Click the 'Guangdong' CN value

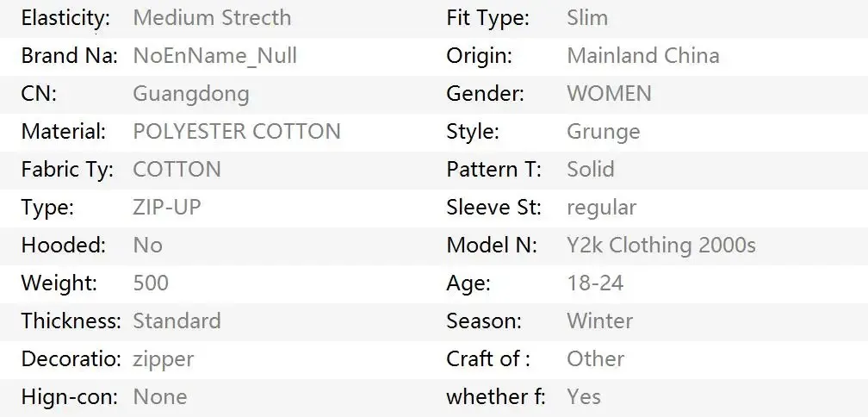[x=190, y=94]
